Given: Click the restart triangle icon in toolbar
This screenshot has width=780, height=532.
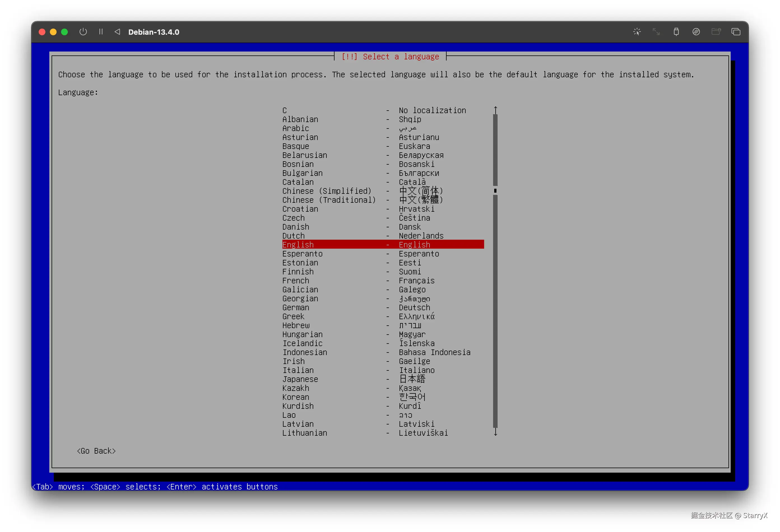Looking at the screenshot, I should pyautogui.click(x=117, y=32).
